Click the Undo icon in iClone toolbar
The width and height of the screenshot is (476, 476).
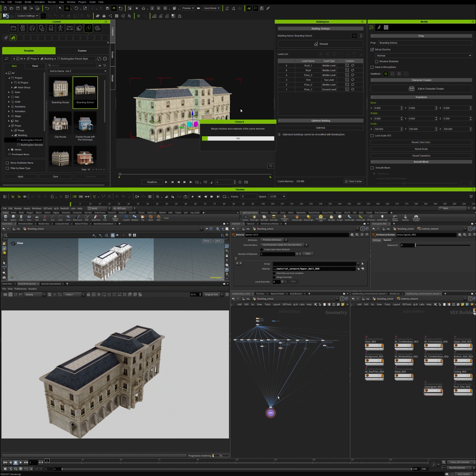47,8
